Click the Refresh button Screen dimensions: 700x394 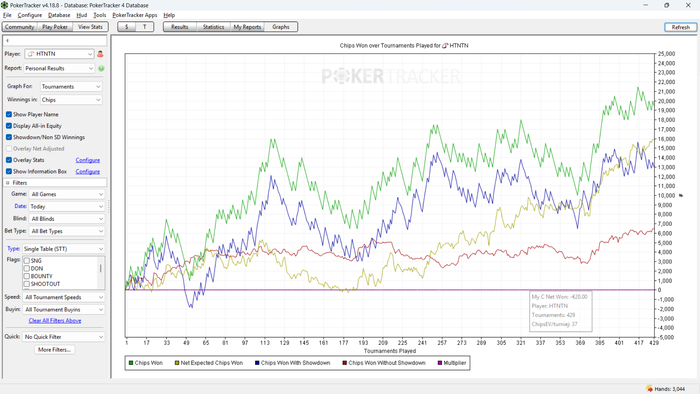[680, 27]
